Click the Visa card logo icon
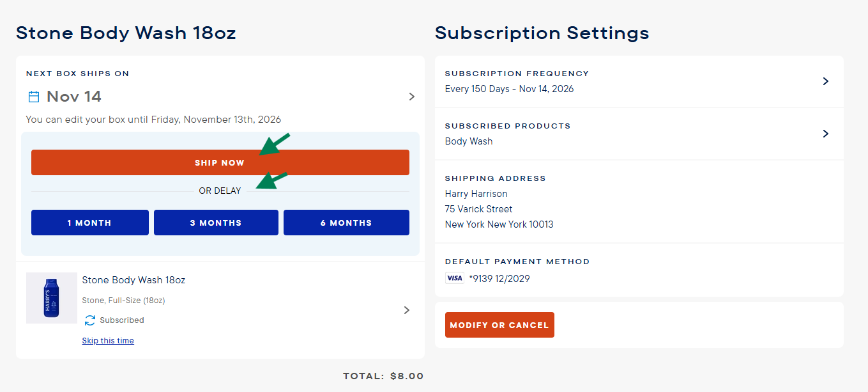 454,278
